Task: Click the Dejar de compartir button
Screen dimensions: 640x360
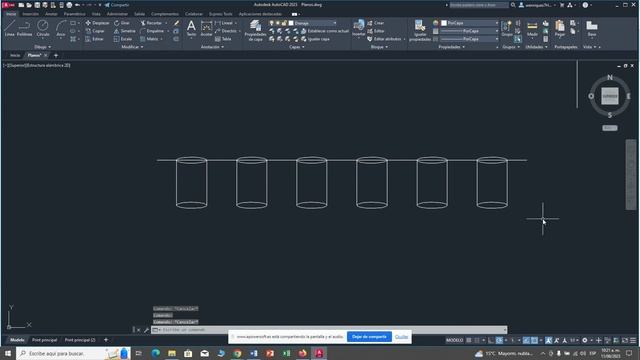Action: pos(369,337)
